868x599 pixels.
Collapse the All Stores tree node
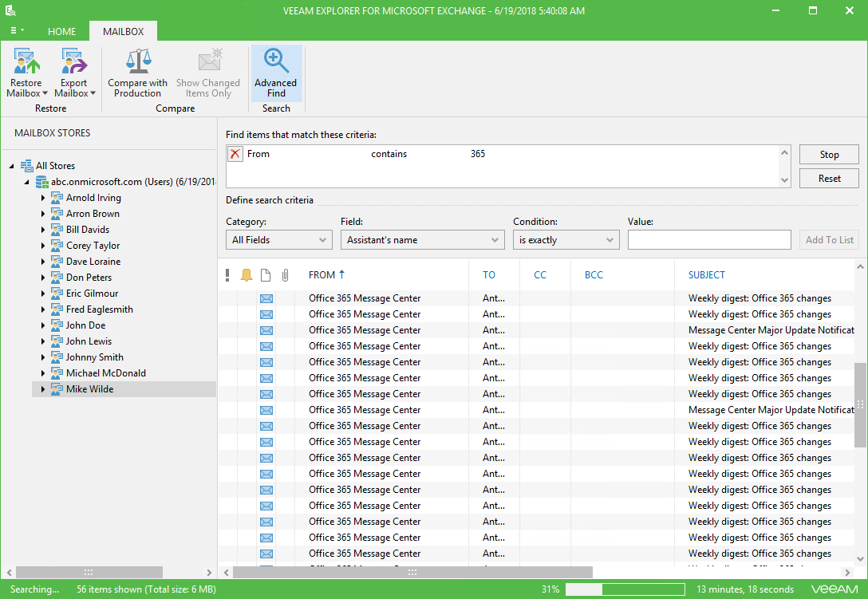click(12, 166)
